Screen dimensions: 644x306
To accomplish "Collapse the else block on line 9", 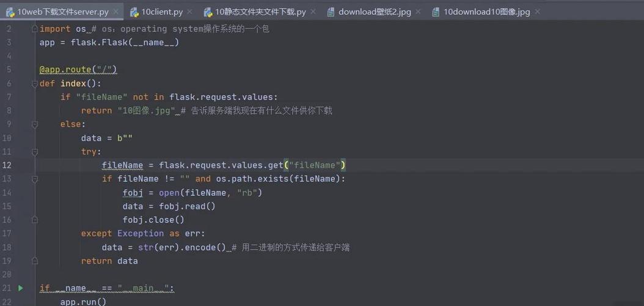I will (x=35, y=124).
